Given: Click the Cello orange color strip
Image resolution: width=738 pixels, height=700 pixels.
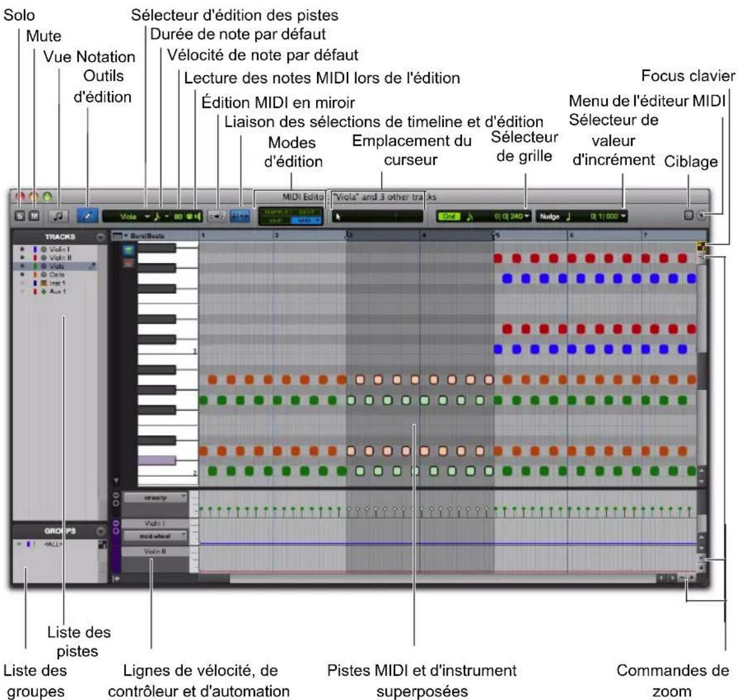Looking at the screenshot, I should (35, 275).
